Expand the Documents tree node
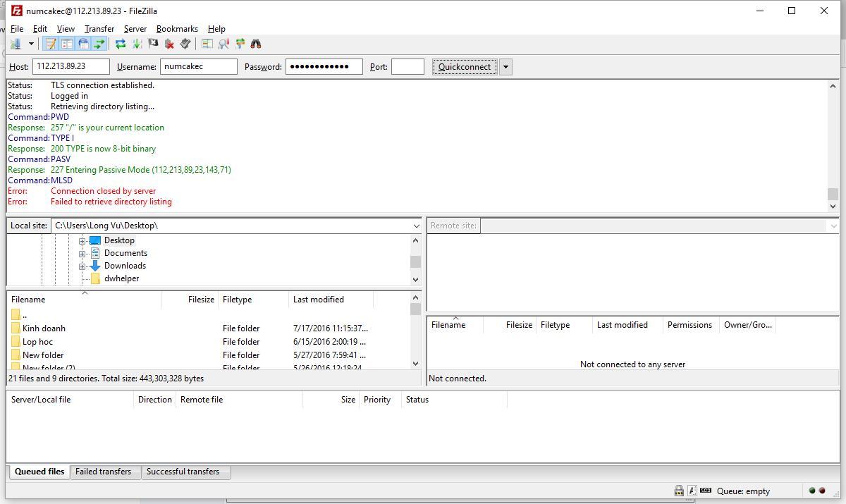 click(82, 254)
